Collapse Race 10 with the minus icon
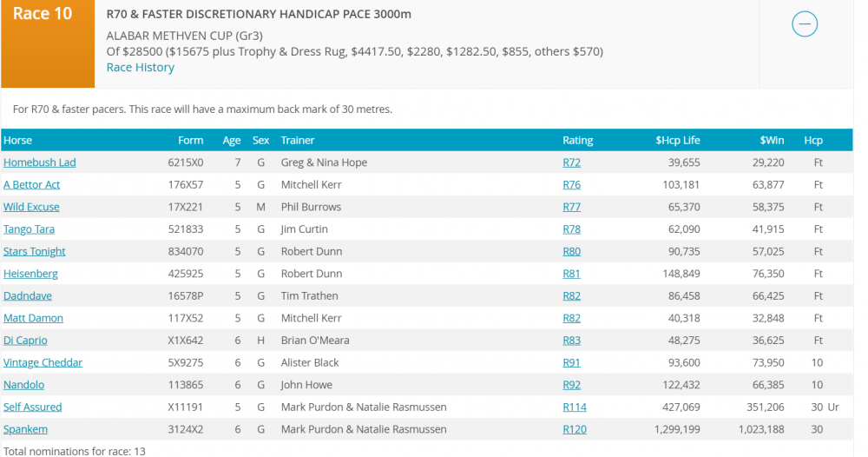This screenshot has height=457, width=868. (805, 23)
